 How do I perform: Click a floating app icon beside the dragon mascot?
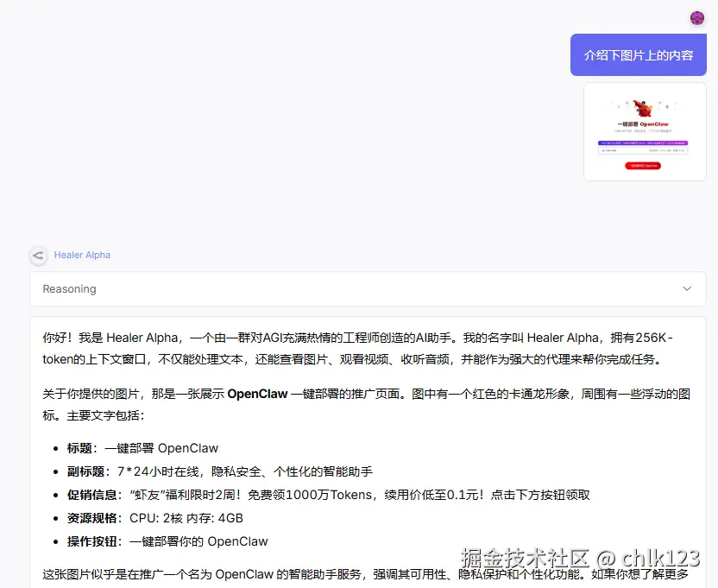(x=627, y=103)
